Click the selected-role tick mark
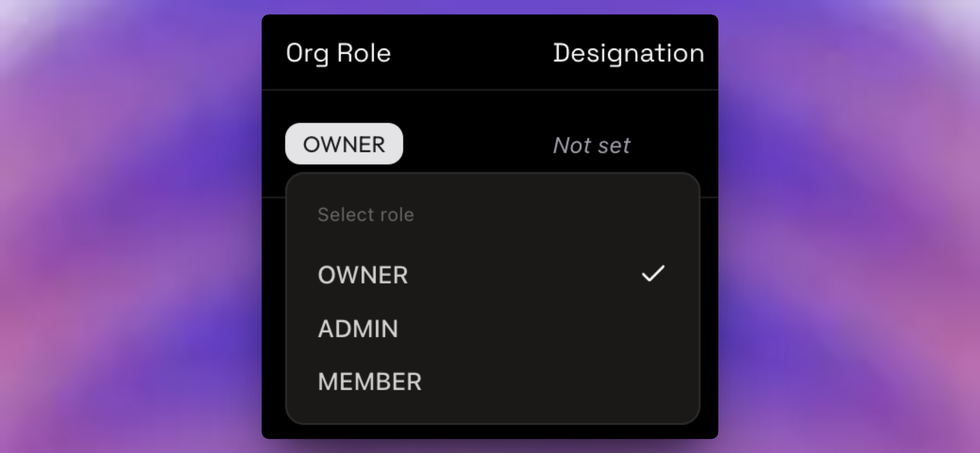 [653, 274]
